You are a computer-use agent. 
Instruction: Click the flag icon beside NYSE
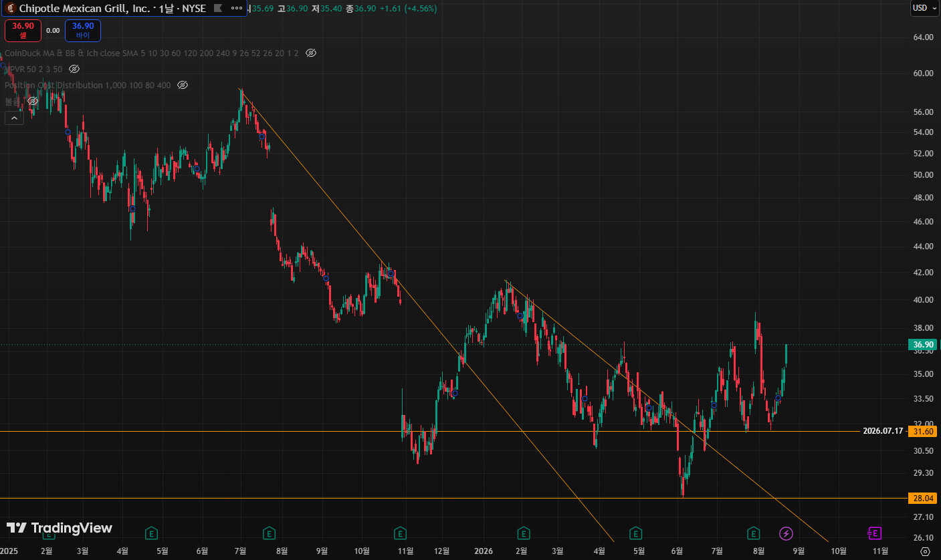tap(219, 9)
